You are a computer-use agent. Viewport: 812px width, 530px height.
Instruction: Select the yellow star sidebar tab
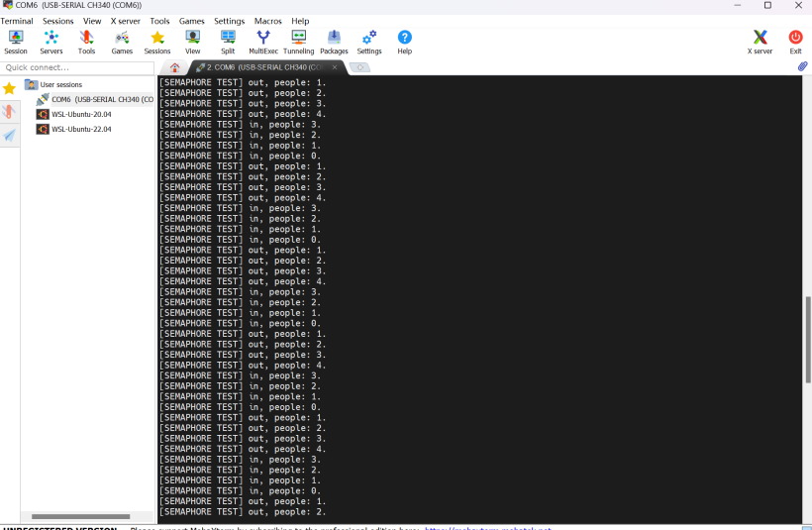9,88
